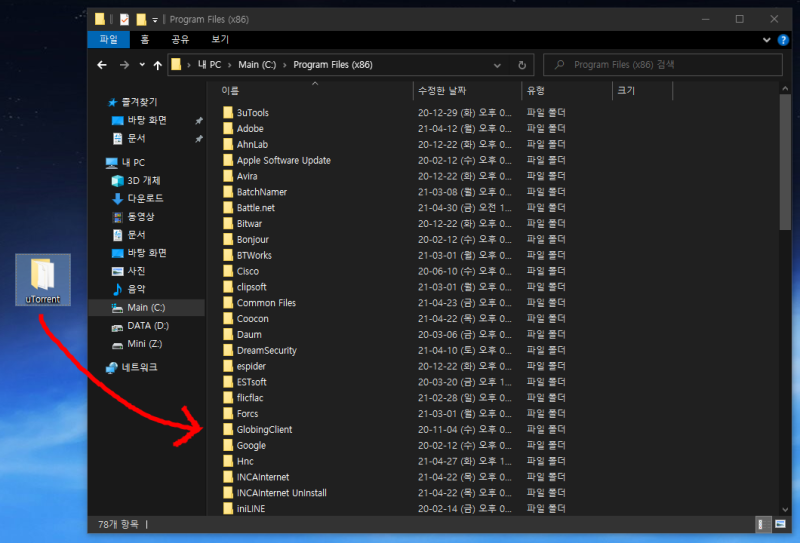Click the Forward navigation arrow
Image resolution: width=800 pixels, height=543 pixels.
point(124,65)
